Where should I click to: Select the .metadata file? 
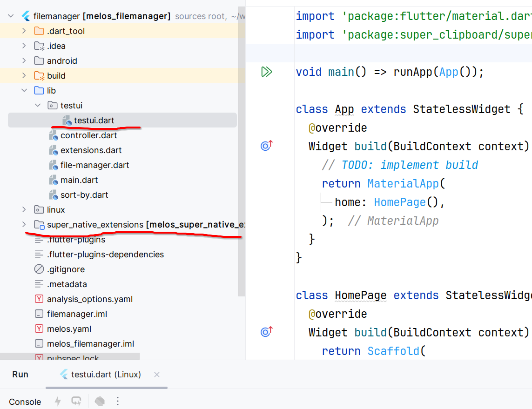click(x=67, y=284)
